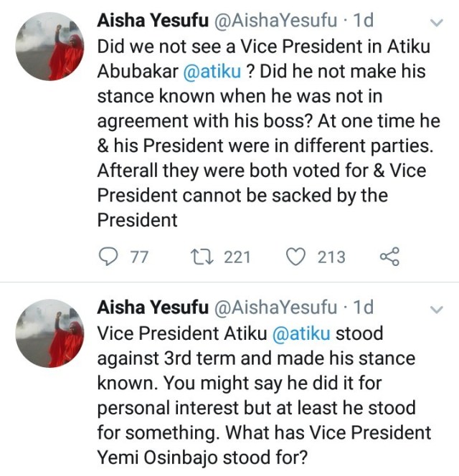
Task: View the 221 retweets count
Action: (x=237, y=257)
